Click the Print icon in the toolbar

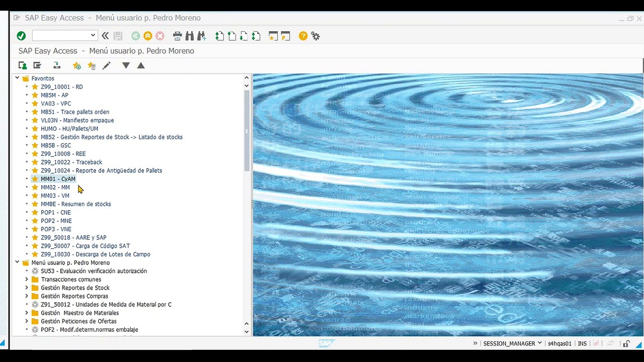pyautogui.click(x=177, y=36)
